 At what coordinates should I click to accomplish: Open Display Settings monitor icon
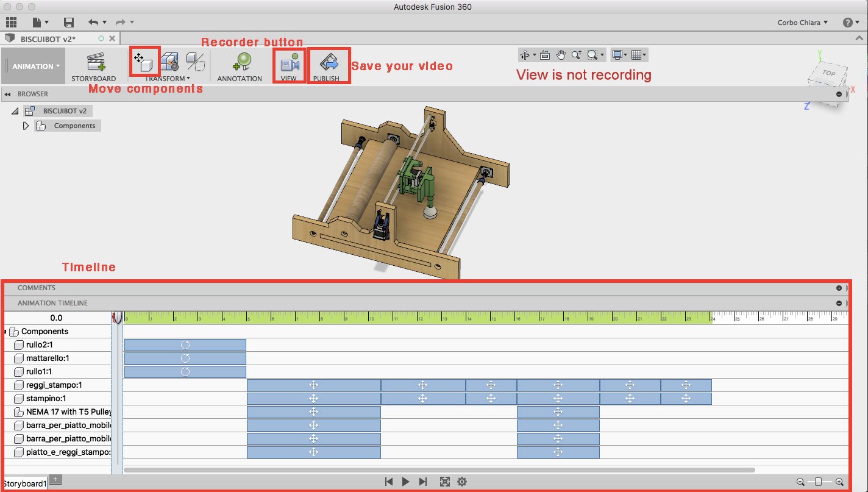617,55
